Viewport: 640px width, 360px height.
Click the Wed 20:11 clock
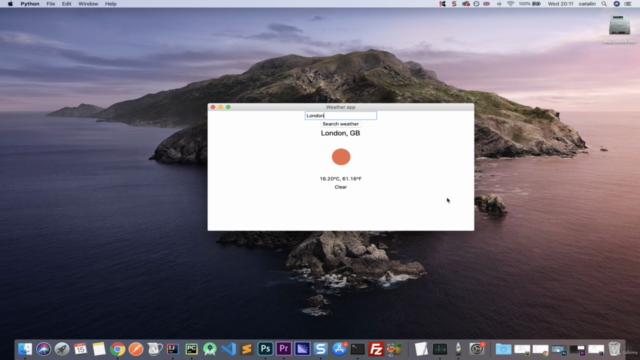coord(560,4)
